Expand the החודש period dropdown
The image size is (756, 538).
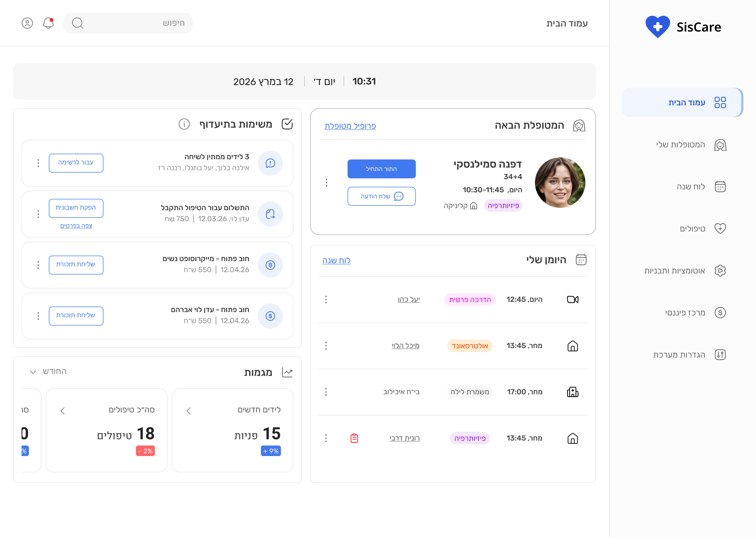[48, 372]
